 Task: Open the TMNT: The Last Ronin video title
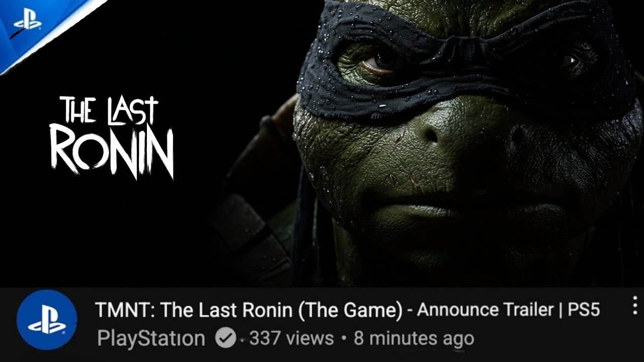coord(347,310)
